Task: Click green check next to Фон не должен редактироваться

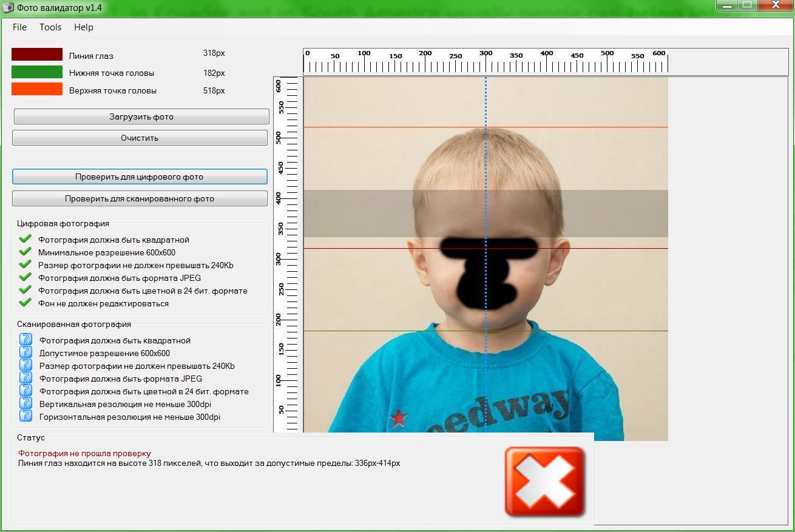Action: point(25,303)
